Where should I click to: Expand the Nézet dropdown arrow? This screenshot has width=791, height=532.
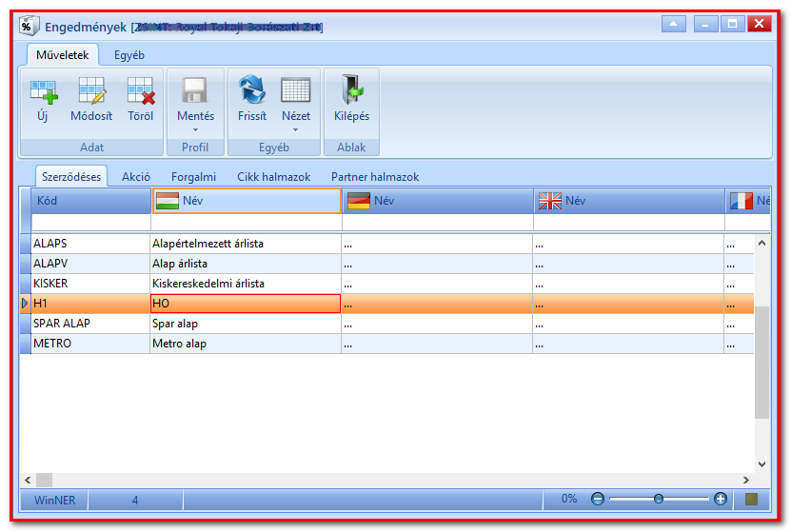296,130
